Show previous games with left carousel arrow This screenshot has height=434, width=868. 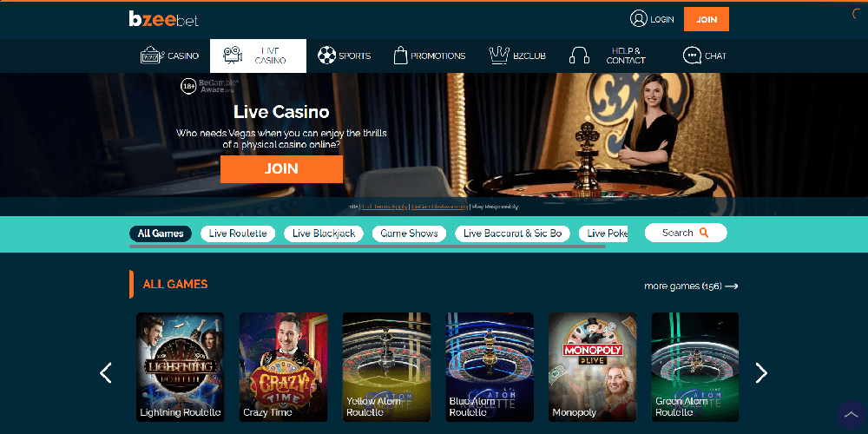click(x=106, y=372)
